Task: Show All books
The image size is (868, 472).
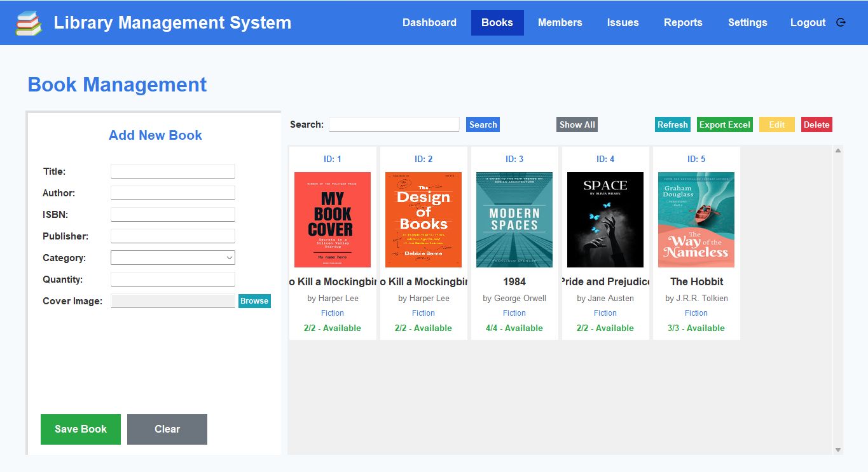Action: click(x=576, y=125)
